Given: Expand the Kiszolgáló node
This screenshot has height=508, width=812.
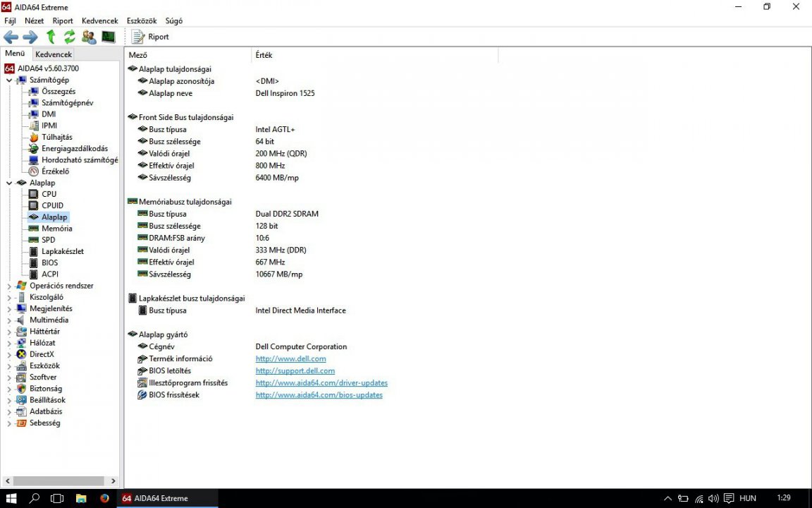Looking at the screenshot, I should 8,297.
